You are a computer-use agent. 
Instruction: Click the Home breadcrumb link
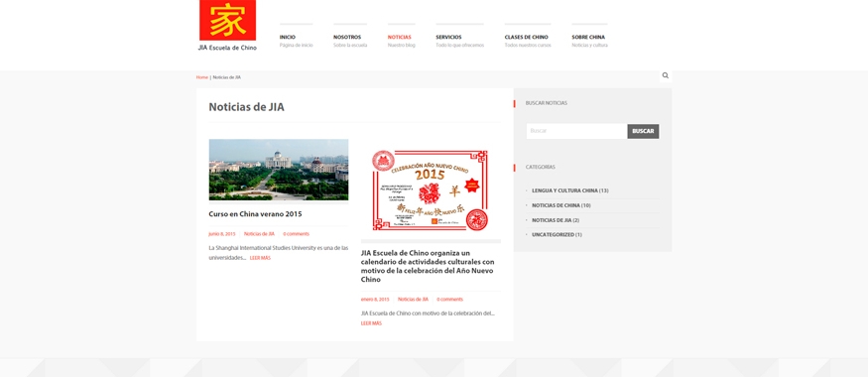202,77
